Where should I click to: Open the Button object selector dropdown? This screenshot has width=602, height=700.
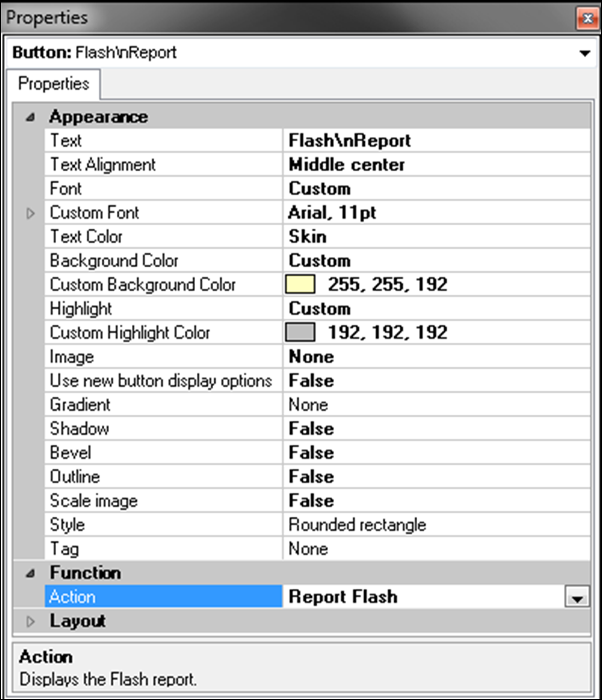coord(585,53)
